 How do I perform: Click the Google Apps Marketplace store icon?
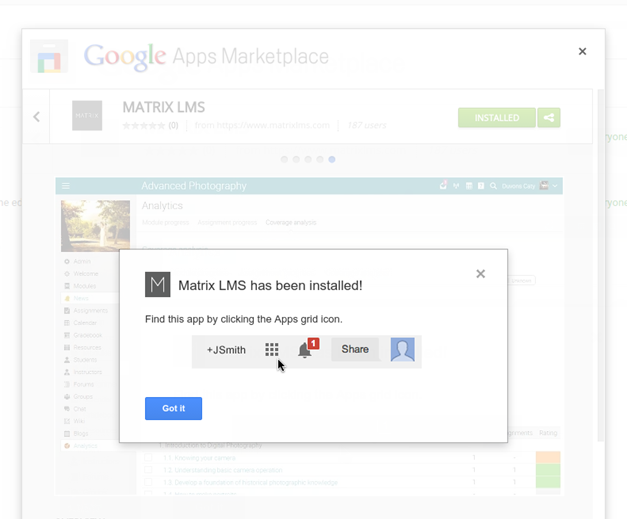[49, 56]
